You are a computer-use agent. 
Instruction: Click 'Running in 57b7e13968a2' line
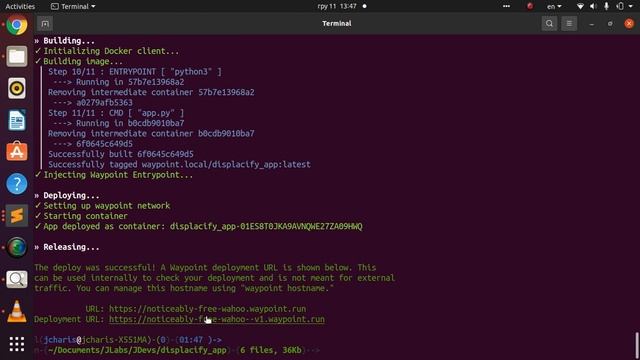(119, 82)
